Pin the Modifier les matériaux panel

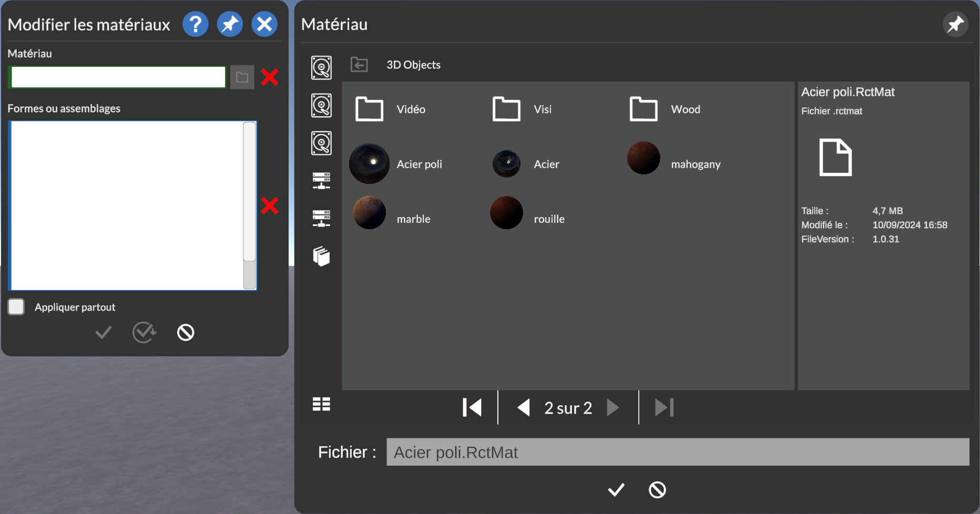[230, 24]
